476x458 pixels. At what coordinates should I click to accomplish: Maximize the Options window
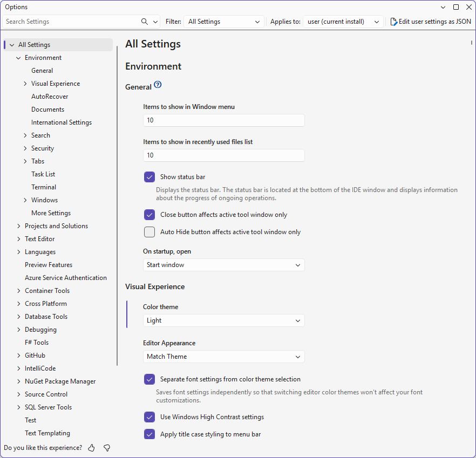(x=456, y=7)
